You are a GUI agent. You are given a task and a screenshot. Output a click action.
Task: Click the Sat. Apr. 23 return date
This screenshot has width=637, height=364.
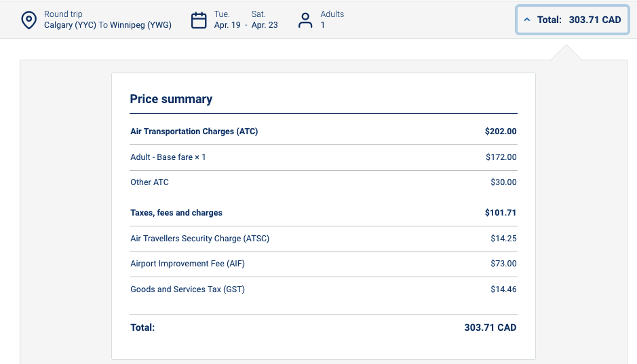[265, 20]
